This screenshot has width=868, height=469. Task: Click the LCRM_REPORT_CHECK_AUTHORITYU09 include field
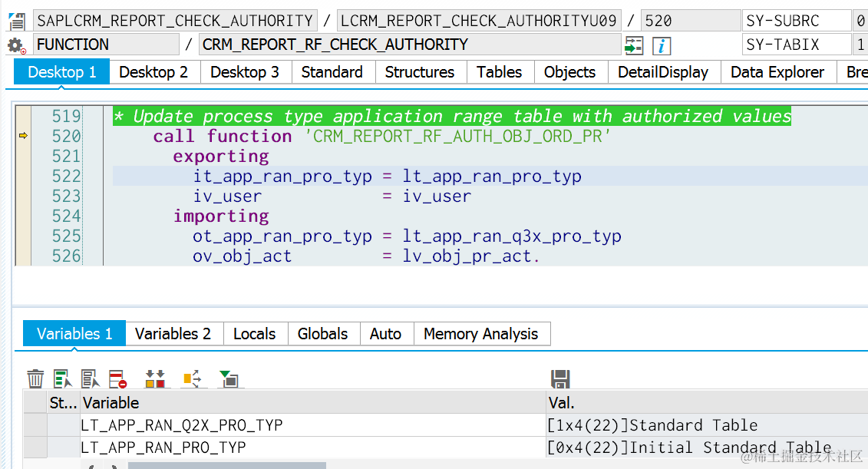tap(479, 21)
